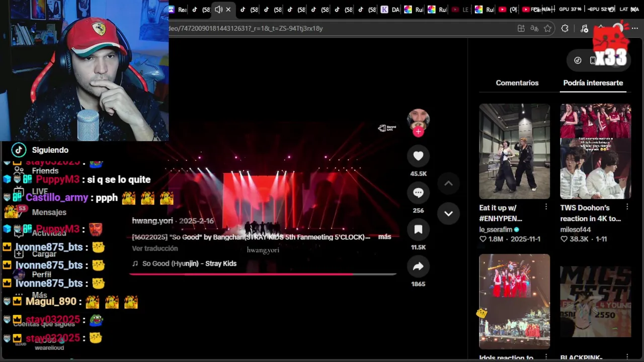Share the video with the arrow icon
Viewport: 644px width, 362px height.
coord(418,266)
